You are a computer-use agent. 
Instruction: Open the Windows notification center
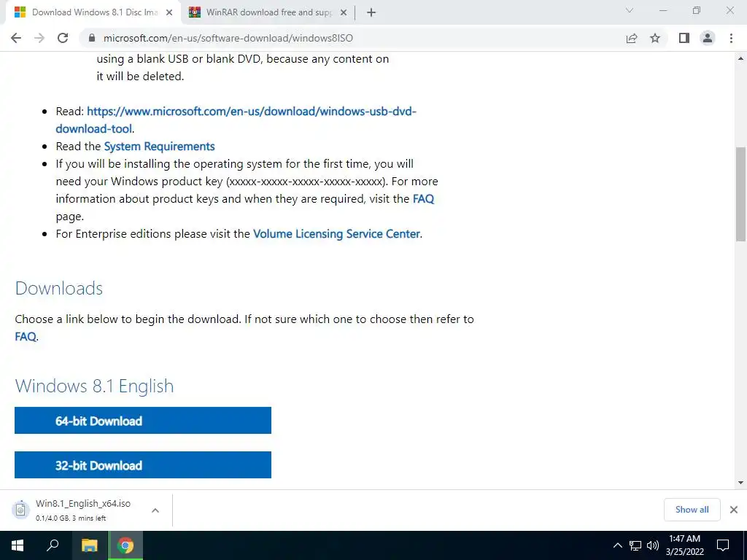pyautogui.click(x=723, y=545)
